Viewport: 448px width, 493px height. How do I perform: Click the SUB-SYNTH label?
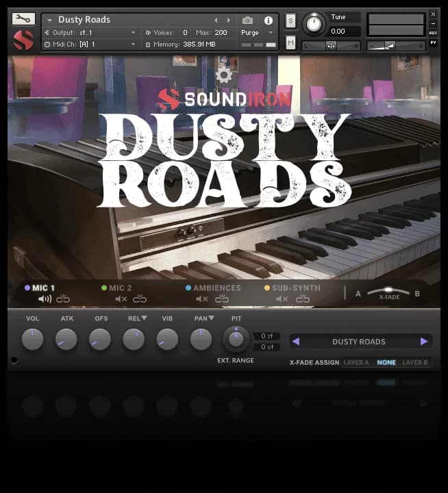click(x=296, y=288)
